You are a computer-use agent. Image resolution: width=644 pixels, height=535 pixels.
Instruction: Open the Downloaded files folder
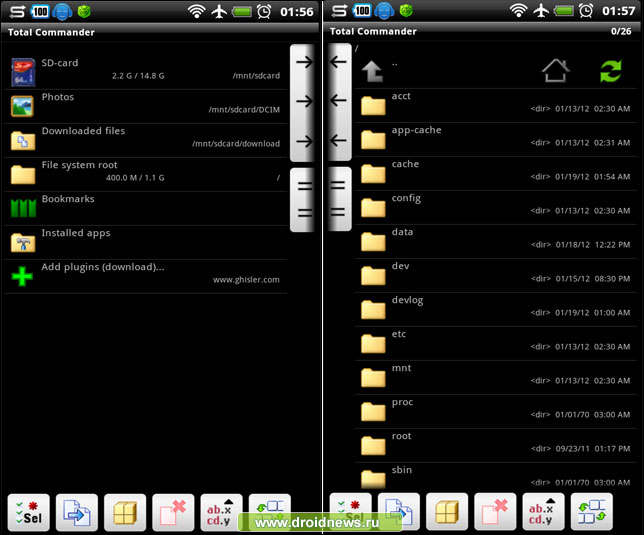[x=146, y=140]
